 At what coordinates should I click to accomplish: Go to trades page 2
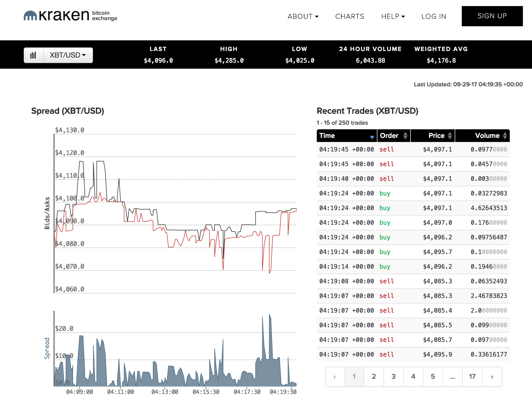[374, 377]
